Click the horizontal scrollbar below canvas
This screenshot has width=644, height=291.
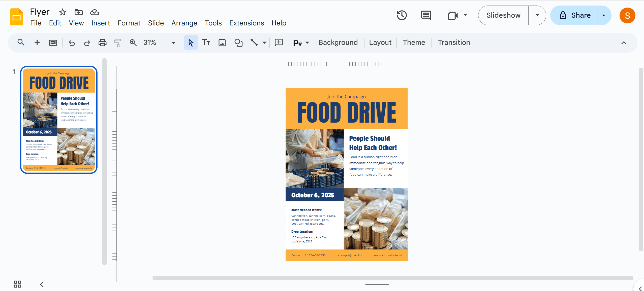click(393, 278)
